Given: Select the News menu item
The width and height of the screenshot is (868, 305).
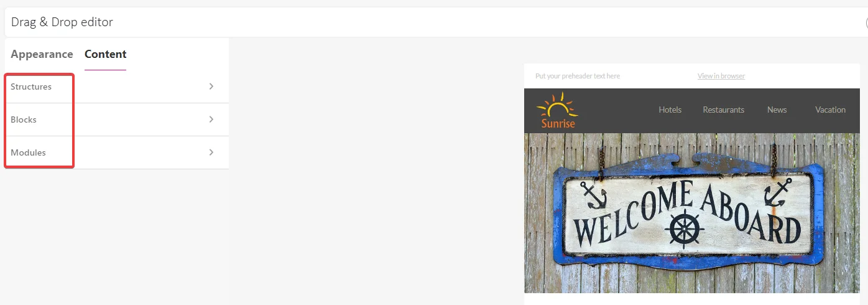Looking at the screenshot, I should coord(777,110).
